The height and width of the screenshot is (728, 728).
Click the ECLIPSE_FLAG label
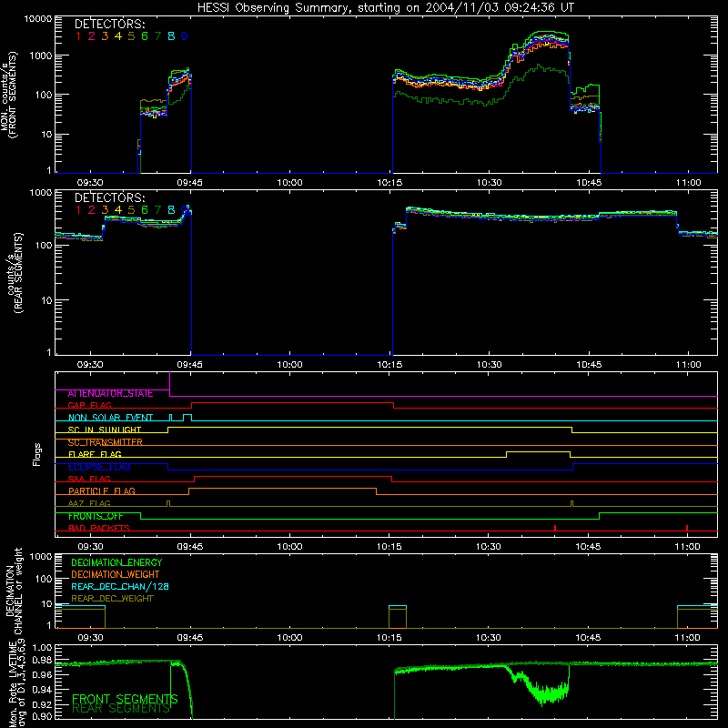click(99, 467)
